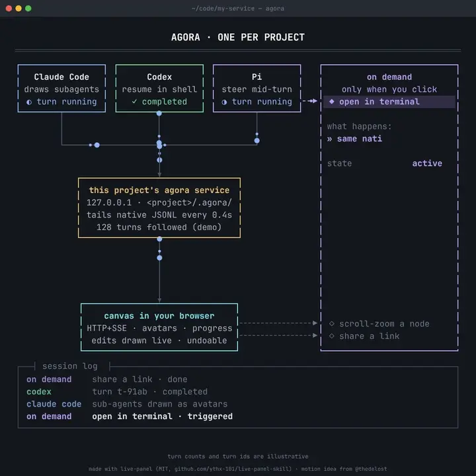Click log row 'sub-agents drawn as avatars'
The height and width of the screenshot is (476, 476).
pyautogui.click(x=160, y=404)
